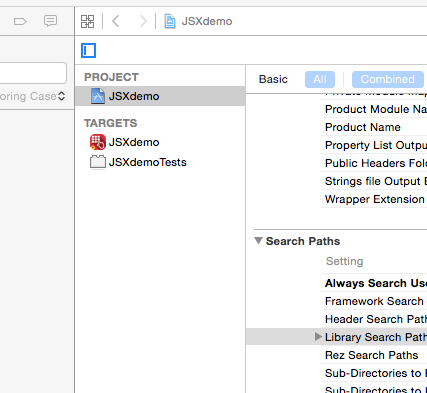The width and height of the screenshot is (427, 393).
Task: Go back with the left chevron
Action: click(116, 21)
